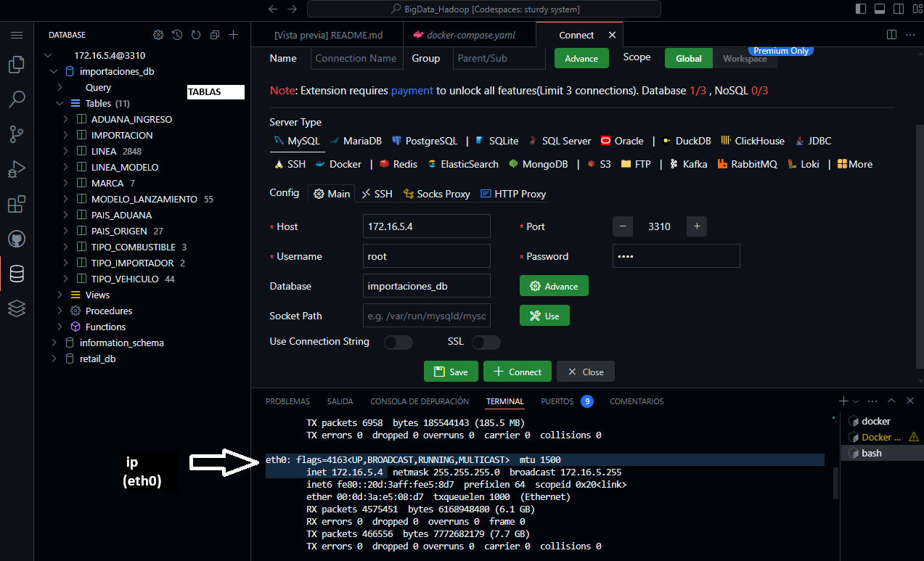Increase port number with plus stepper
Screen dimensions: 924x561
point(696,226)
